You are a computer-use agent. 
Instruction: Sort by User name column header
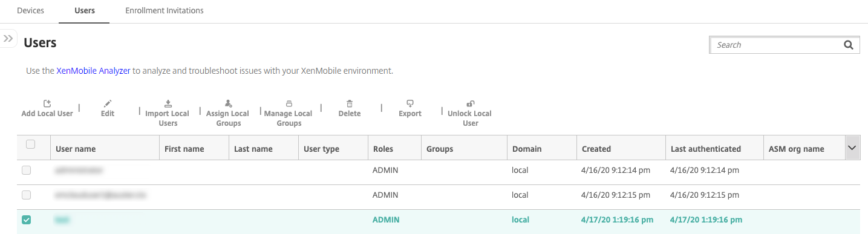(76, 149)
